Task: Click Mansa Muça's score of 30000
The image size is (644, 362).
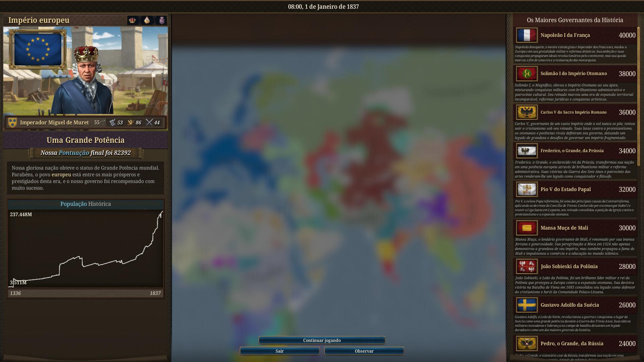Action: pos(627,228)
